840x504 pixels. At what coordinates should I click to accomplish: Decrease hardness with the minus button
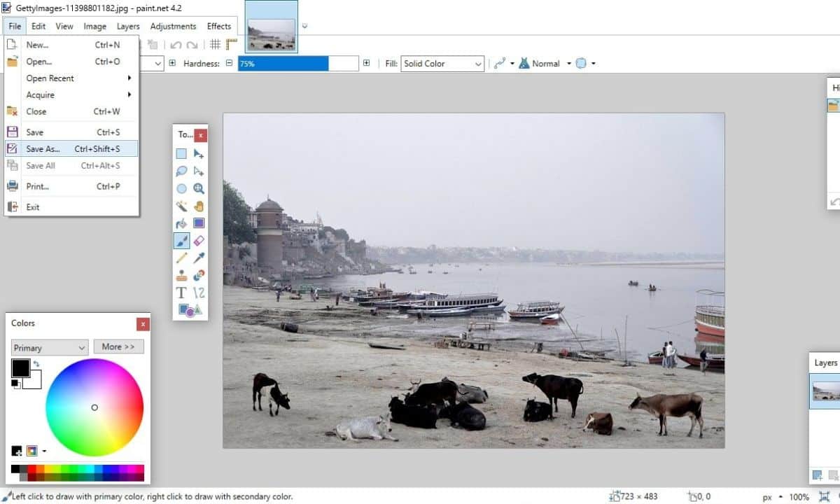[228, 64]
